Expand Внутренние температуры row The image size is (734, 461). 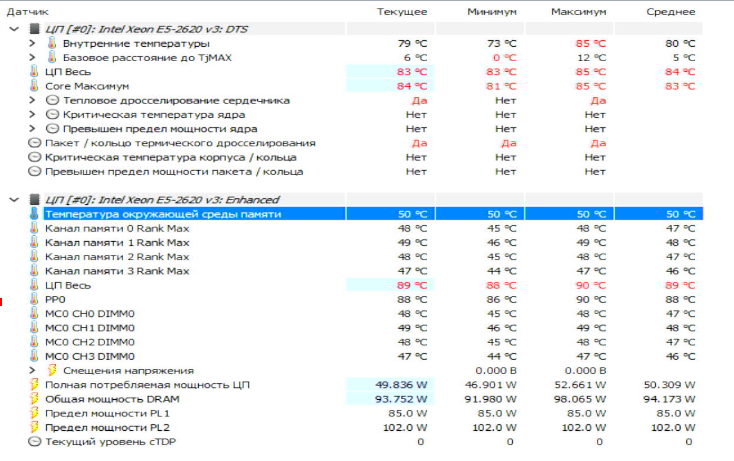pos(32,44)
